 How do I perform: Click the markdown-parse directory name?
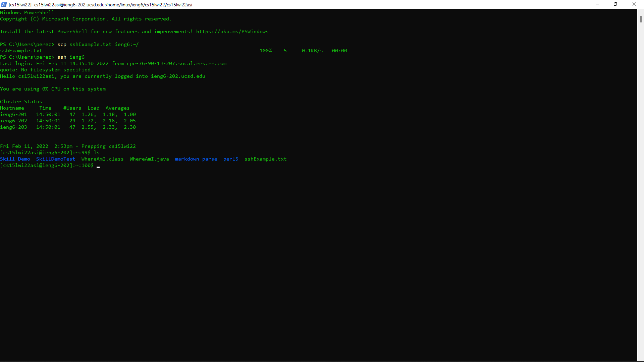[196, 159]
